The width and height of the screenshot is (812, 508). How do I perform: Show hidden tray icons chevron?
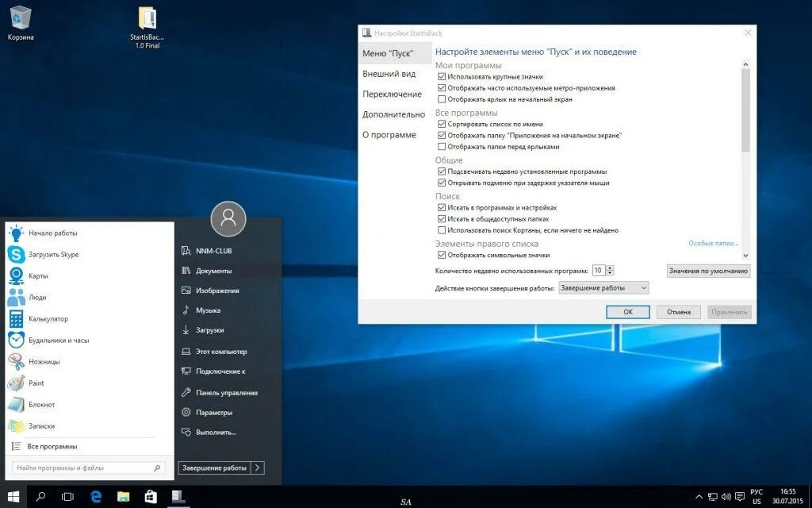[x=699, y=497]
